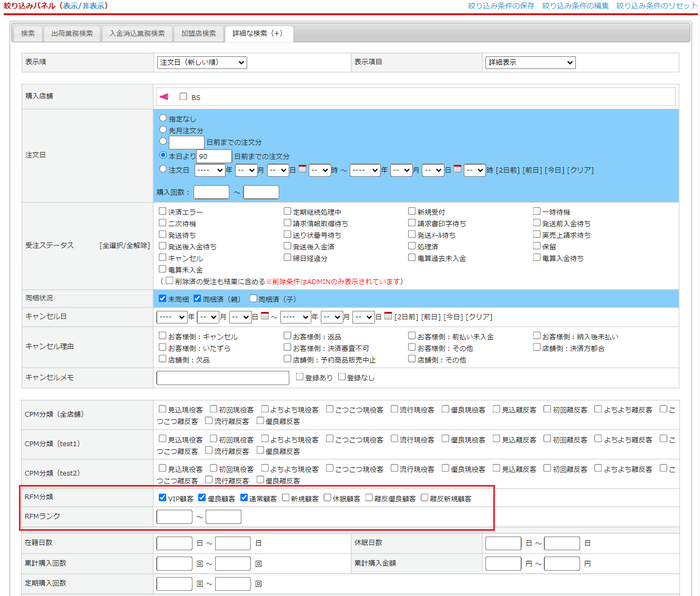This screenshot has width=700, height=596.
Task: Focus the キャンセルメモ text field
Action: [x=222, y=378]
